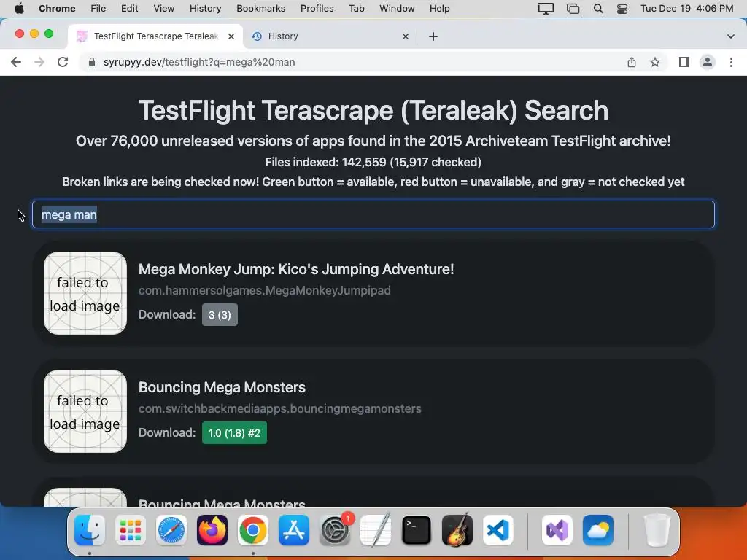Image resolution: width=747 pixels, height=560 pixels.
Task: Reload the current page
Action: click(63, 62)
